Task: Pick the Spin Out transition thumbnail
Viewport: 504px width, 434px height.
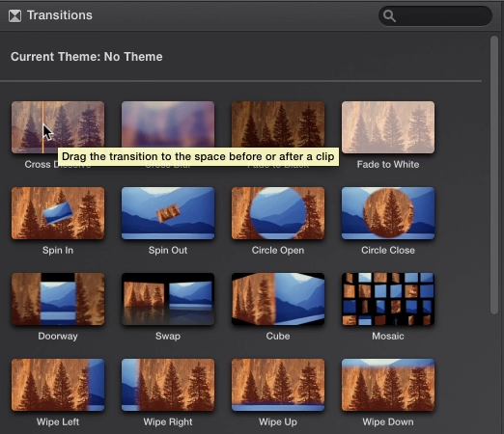Action: (x=168, y=213)
